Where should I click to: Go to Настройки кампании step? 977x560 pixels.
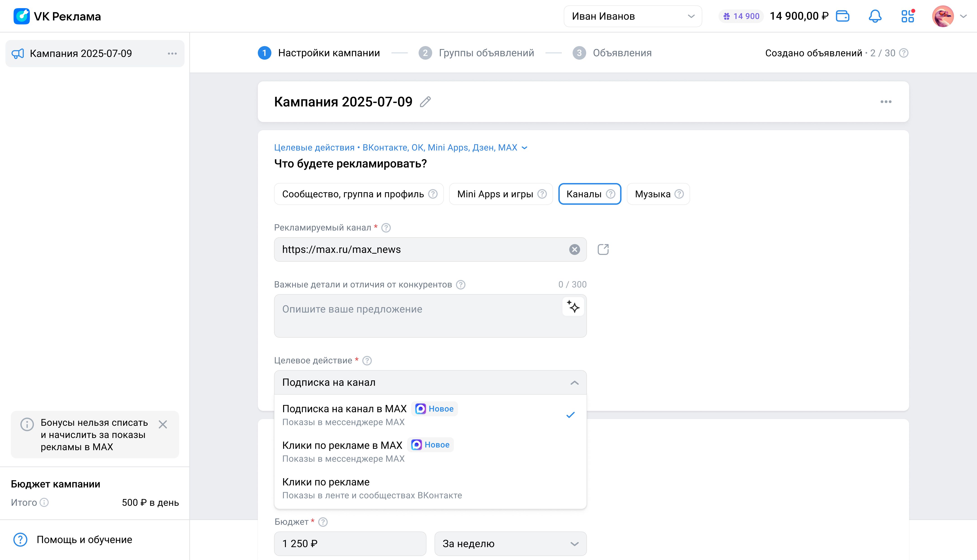[x=319, y=53]
